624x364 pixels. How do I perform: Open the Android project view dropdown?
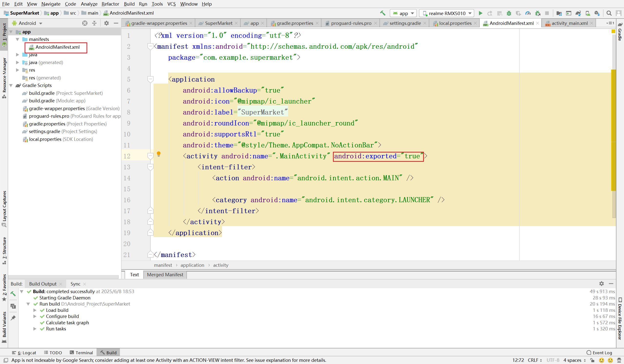coord(27,23)
